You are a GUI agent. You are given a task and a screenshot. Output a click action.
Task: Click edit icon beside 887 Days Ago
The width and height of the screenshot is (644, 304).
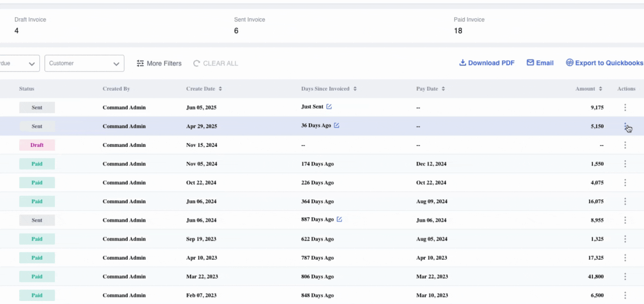pyautogui.click(x=339, y=219)
